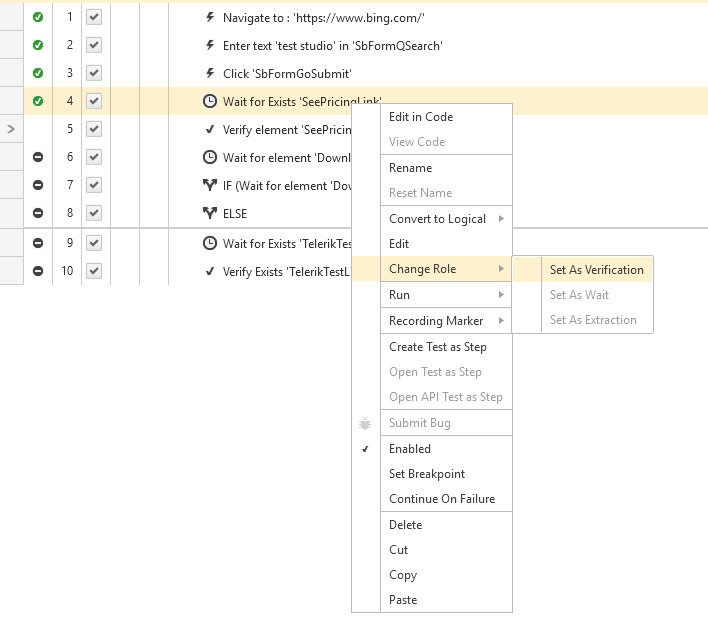Toggle the checkbox for step 5
708x640 pixels.
[93, 129]
